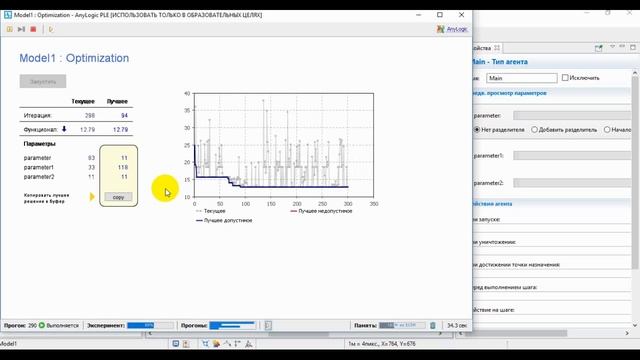Click the Текущее column header
640x360 pixels.
pyautogui.click(x=83, y=101)
